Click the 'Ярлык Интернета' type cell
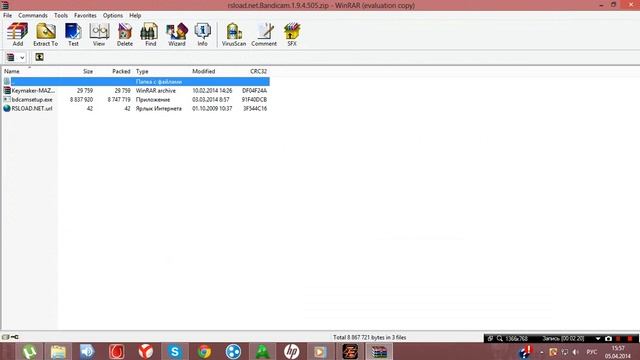The image size is (640, 360). [158, 109]
